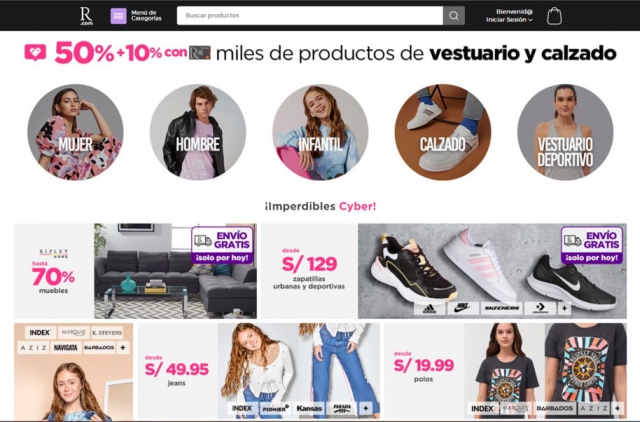Image resolution: width=640 pixels, height=422 pixels.
Task: Go to the R.com home logo
Action: [86, 16]
